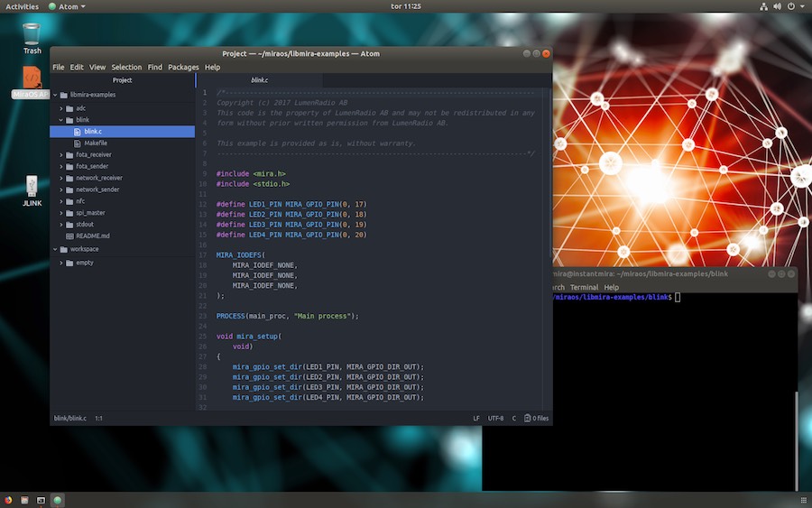Open the network status icon in top bar
Image resolution: width=812 pixels, height=508 pixels.
[763, 6]
